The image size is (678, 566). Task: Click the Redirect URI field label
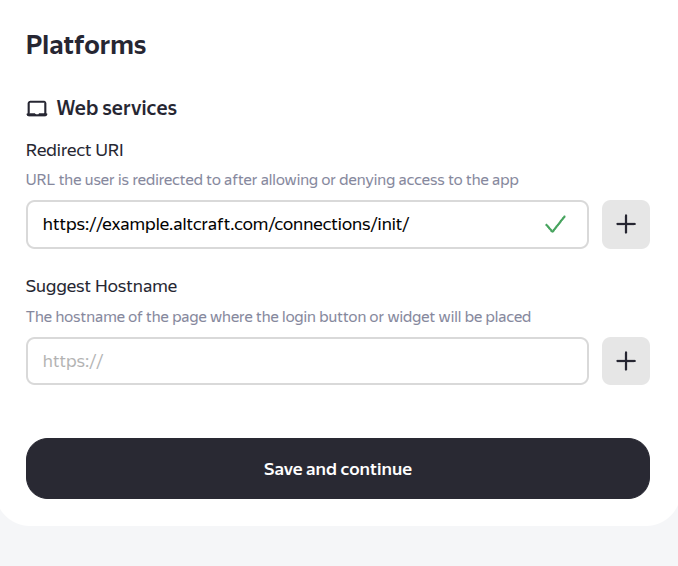(x=75, y=150)
